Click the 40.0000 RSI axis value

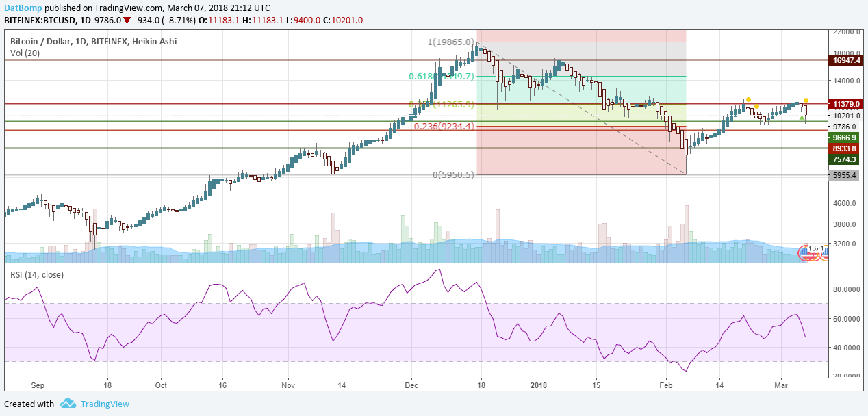click(x=846, y=348)
